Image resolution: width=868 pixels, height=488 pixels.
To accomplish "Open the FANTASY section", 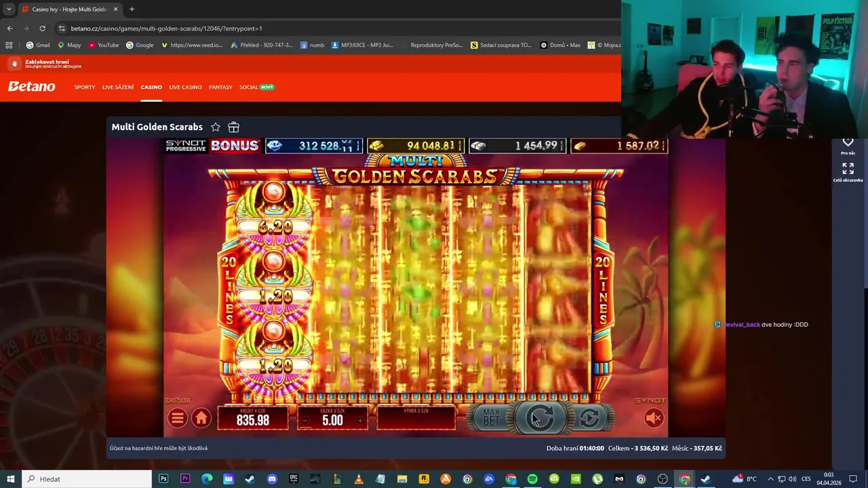I will (220, 87).
